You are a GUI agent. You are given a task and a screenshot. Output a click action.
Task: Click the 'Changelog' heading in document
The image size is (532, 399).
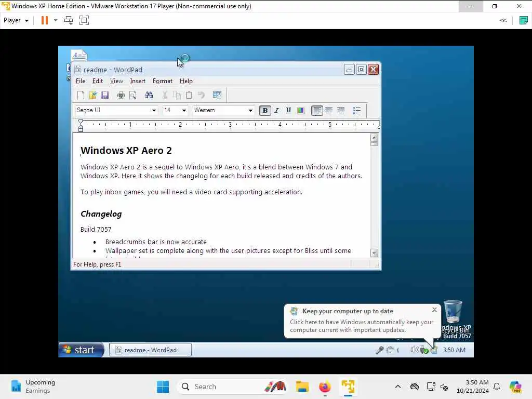click(x=101, y=214)
